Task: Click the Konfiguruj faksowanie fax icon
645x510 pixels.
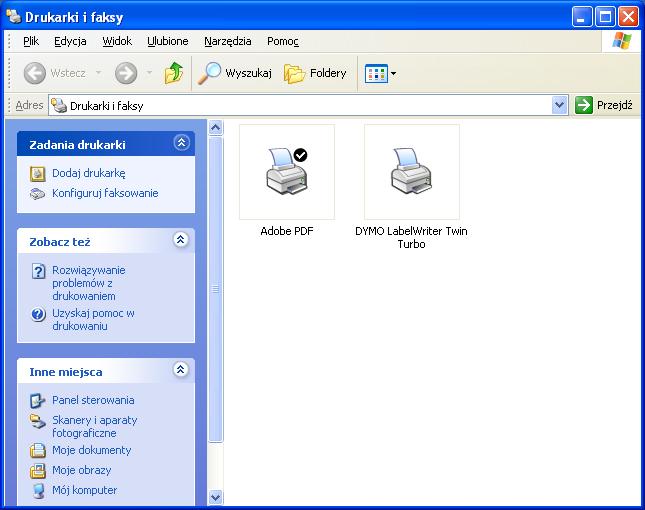Action: pos(37,193)
